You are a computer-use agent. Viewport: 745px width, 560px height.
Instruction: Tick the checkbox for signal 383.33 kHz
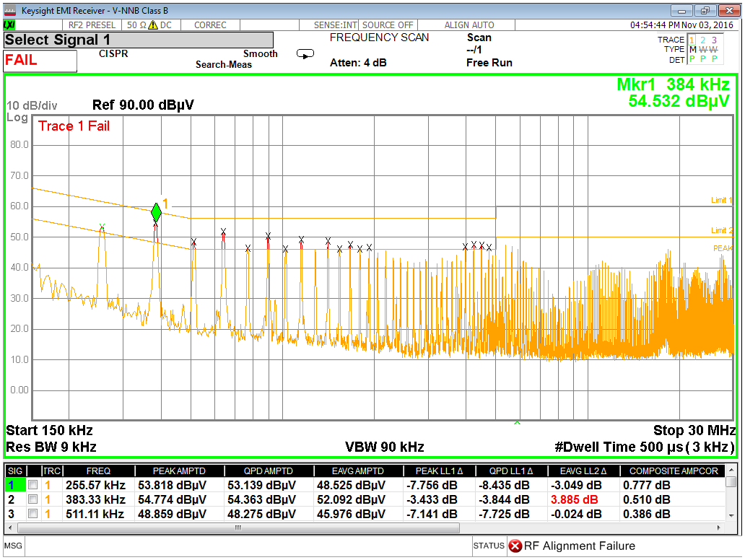32,499
